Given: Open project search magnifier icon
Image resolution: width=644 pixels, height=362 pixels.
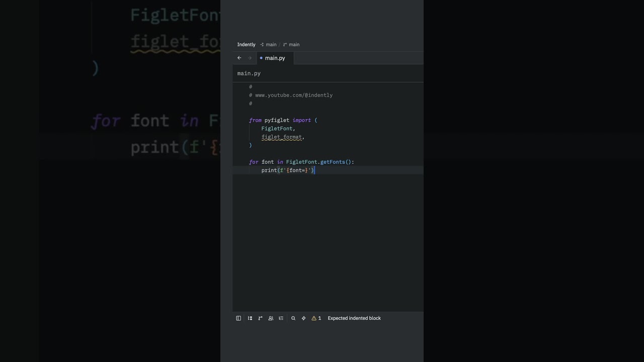Looking at the screenshot, I should tap(293, 318).
